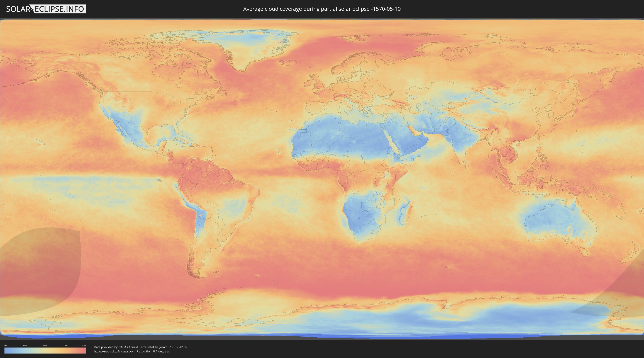Click the 0% label on the legend
The image size is (644, 358).
[6, 345]
